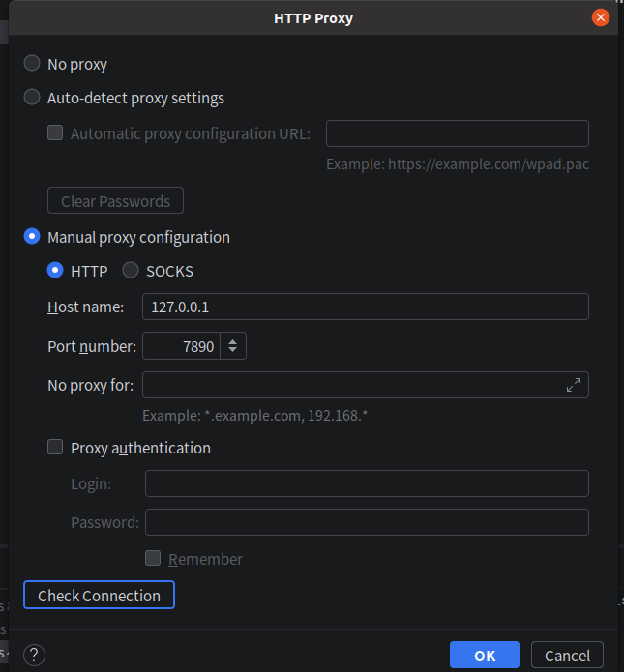
Task: Open help with the question mark icon
Action: click(34, 655)
